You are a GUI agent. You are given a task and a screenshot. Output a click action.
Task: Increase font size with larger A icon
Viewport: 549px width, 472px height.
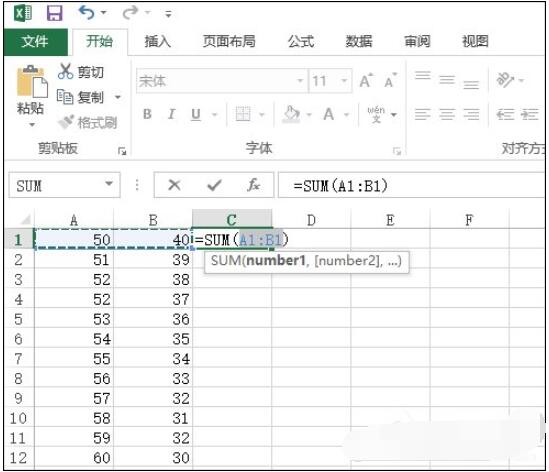coord(366,81)
